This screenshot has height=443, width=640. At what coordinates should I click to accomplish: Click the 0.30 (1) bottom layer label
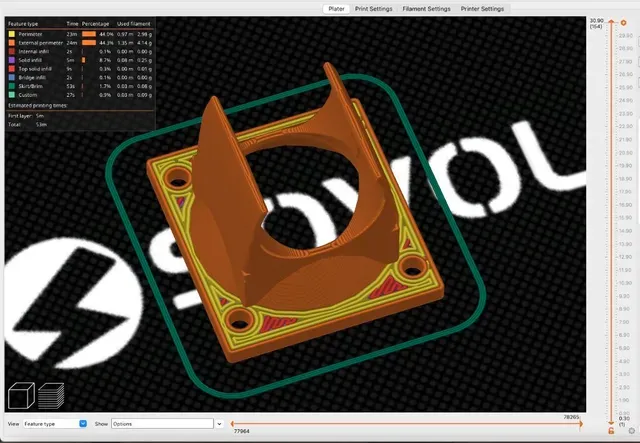coord(624,421)
